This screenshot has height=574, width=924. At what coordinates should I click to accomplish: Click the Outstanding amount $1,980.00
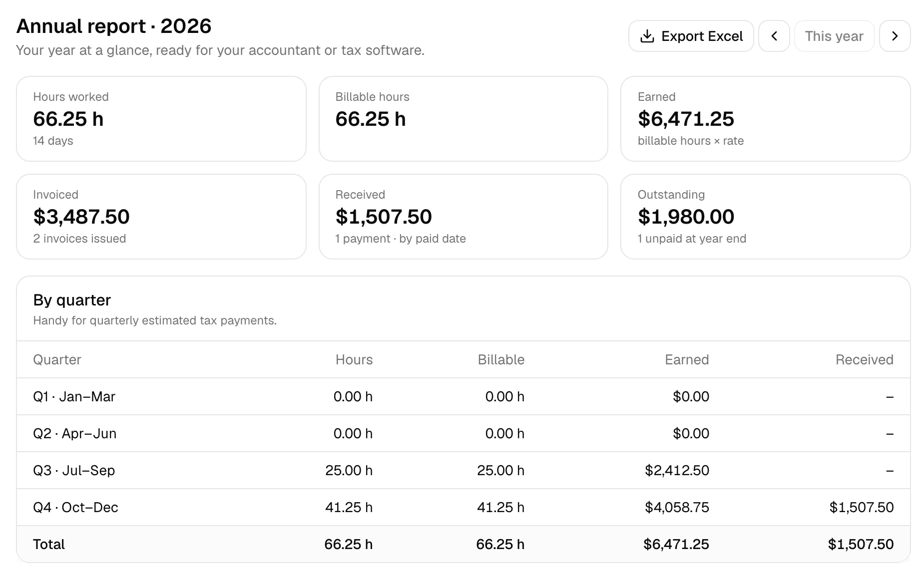686,217
